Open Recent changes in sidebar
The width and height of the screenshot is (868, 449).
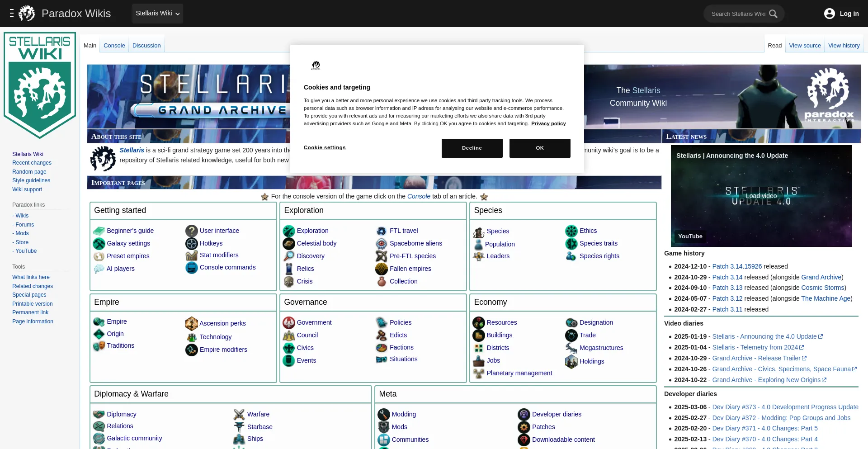[x=32, y=163]
